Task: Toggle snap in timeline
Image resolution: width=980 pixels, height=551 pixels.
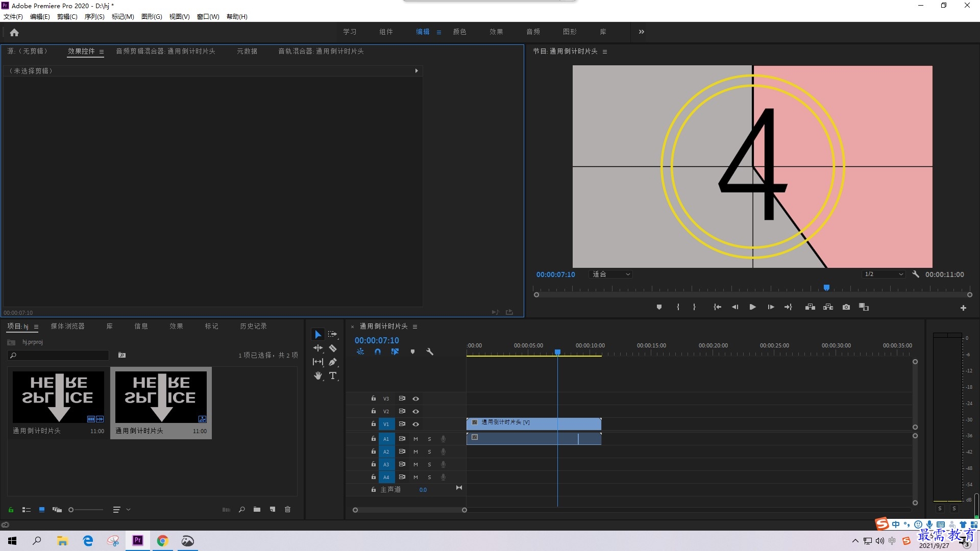Action: coord(378,352)
